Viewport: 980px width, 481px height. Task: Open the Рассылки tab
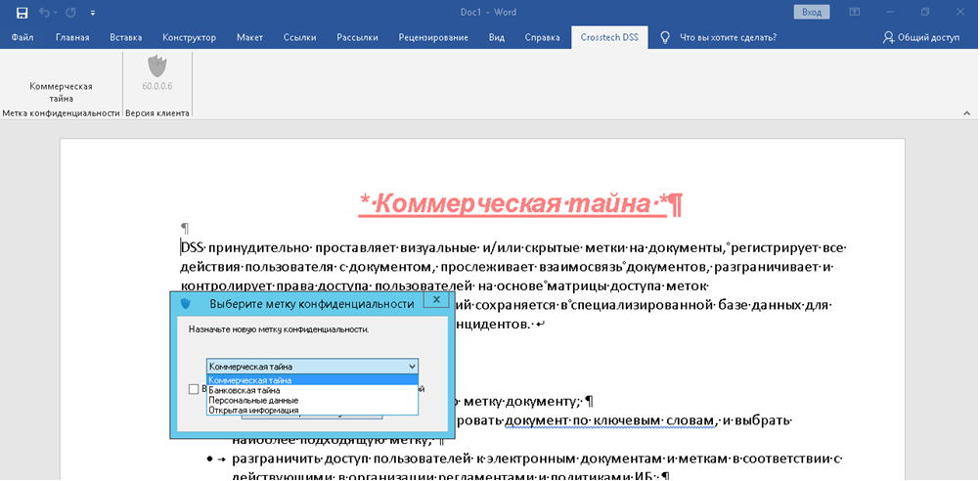tap(358, 37)
